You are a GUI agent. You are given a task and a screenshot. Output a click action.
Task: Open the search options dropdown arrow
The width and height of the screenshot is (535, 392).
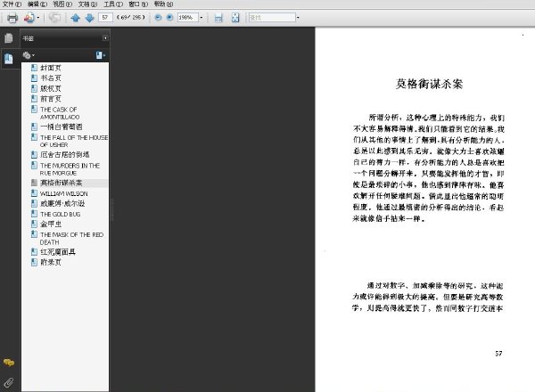(x=298, y=18)
